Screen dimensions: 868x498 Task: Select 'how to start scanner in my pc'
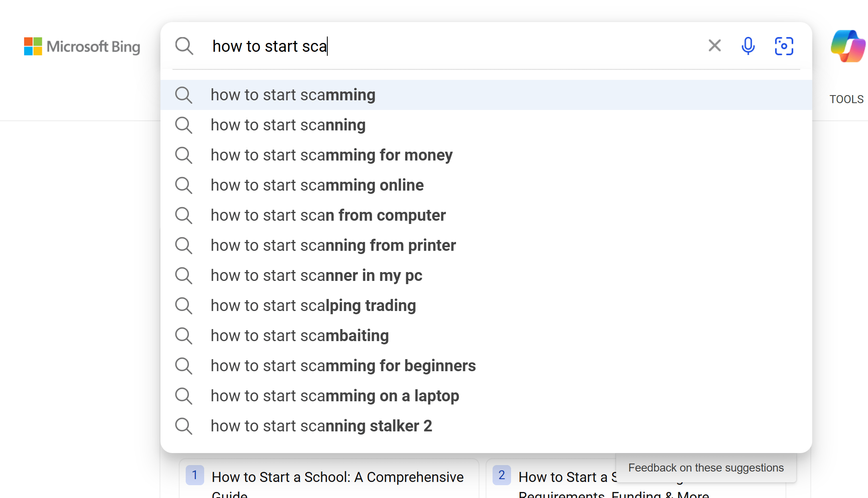(316, 276)
